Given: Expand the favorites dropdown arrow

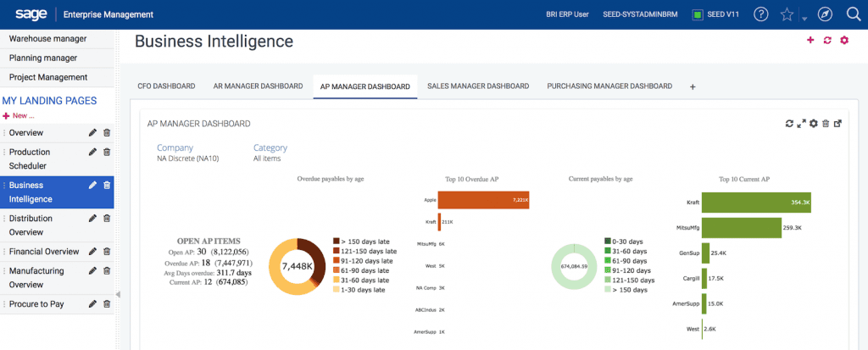Looking at the screenshot, I should 804,19.
